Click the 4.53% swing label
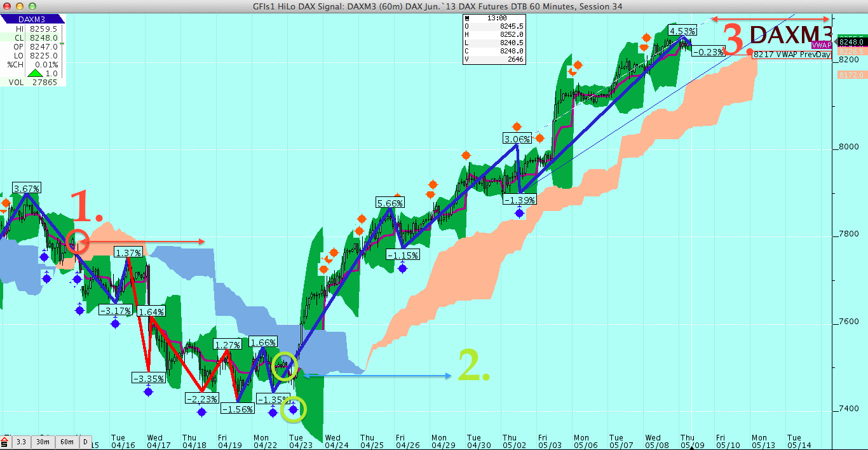 [683, 31]
